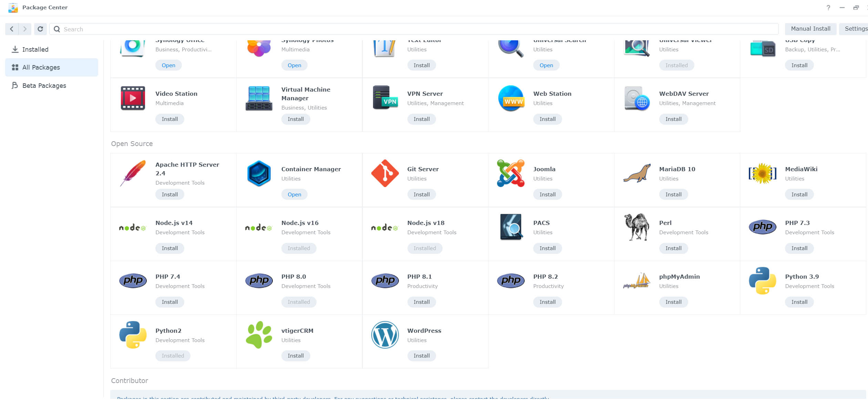Go back with the left arrow button

click(x=12, y=29)
